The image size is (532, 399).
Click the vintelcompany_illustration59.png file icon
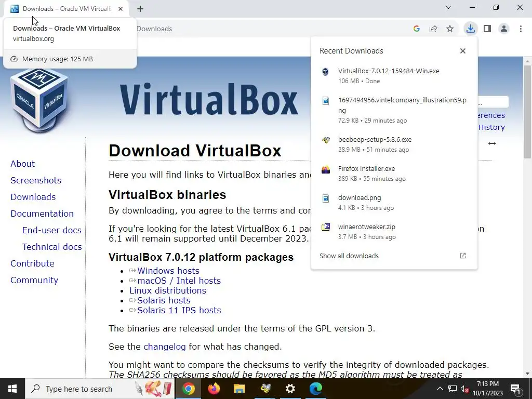325,101
